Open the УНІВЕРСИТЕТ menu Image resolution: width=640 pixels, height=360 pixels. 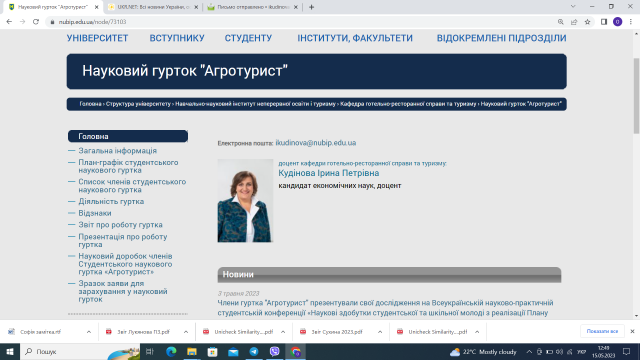[97, 38]
